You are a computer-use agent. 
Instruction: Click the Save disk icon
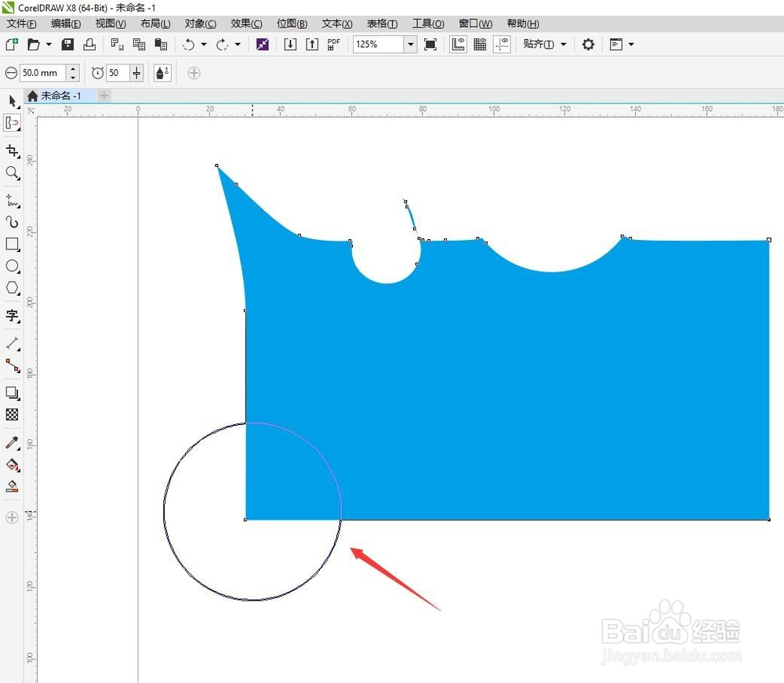[x=67, y=45]
